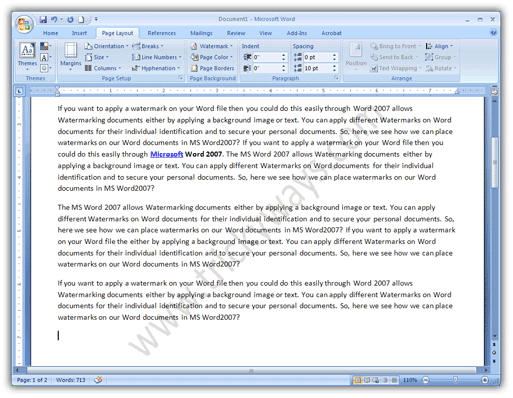Image resolution: width=513 pixels, height=398 pixels.
Task: Switch to the Home tab
Action: tap(50, 33)
